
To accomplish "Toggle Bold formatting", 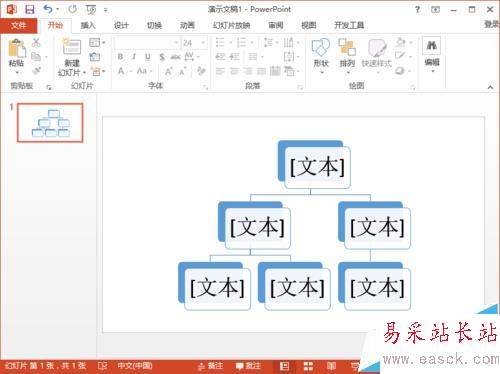I will pyautogui.click(x=120, y=57).
